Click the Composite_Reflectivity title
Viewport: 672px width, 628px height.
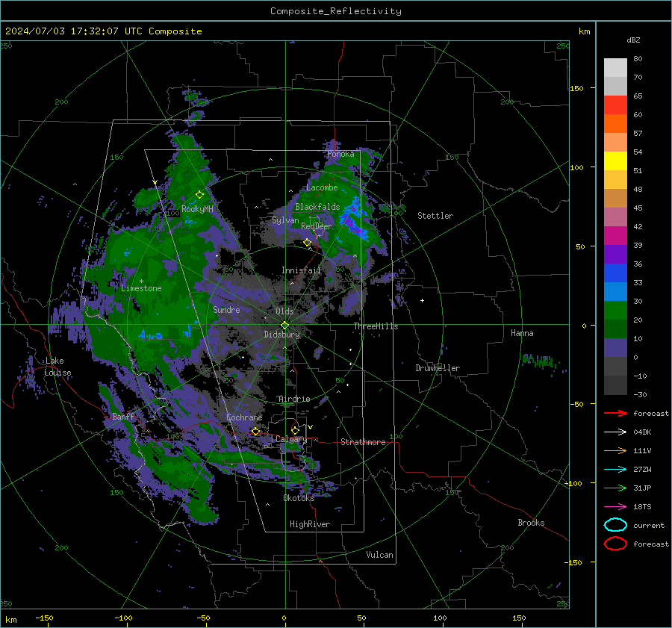click(336, 11)
